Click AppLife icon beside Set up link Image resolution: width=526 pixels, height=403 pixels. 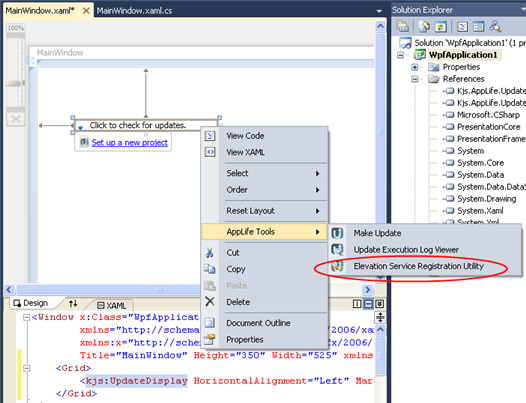coord(85,142)
